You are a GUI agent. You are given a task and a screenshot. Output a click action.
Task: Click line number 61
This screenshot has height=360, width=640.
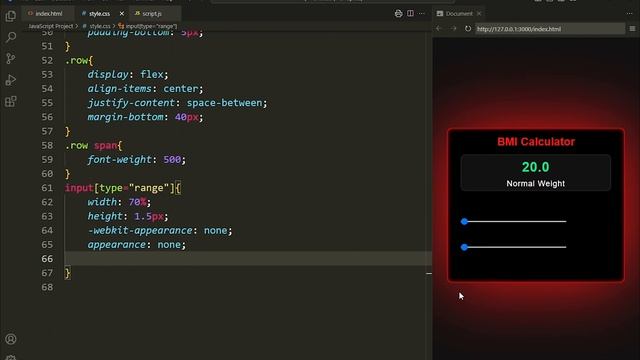point(47,188)
